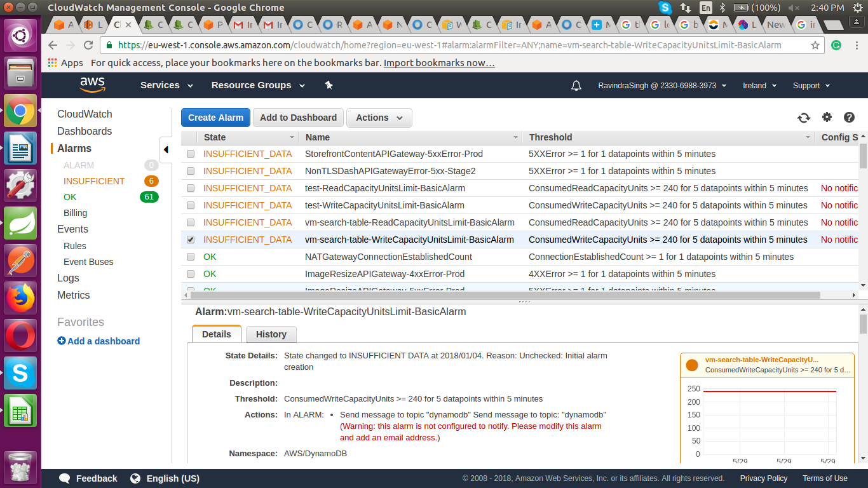Go to Dashboards in the sidebar
The width and height of the screenshot is (868, 488).
[x=85, y=131]
